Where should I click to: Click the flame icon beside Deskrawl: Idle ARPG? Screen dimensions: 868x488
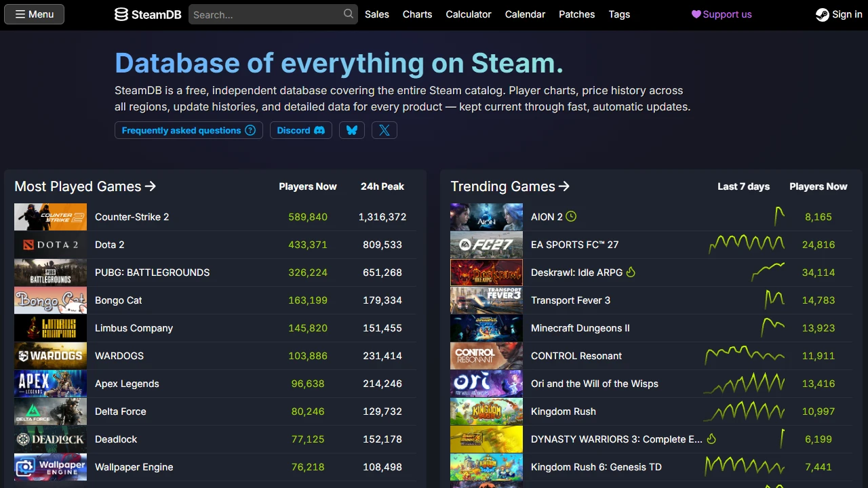click(x=631, y=272)
